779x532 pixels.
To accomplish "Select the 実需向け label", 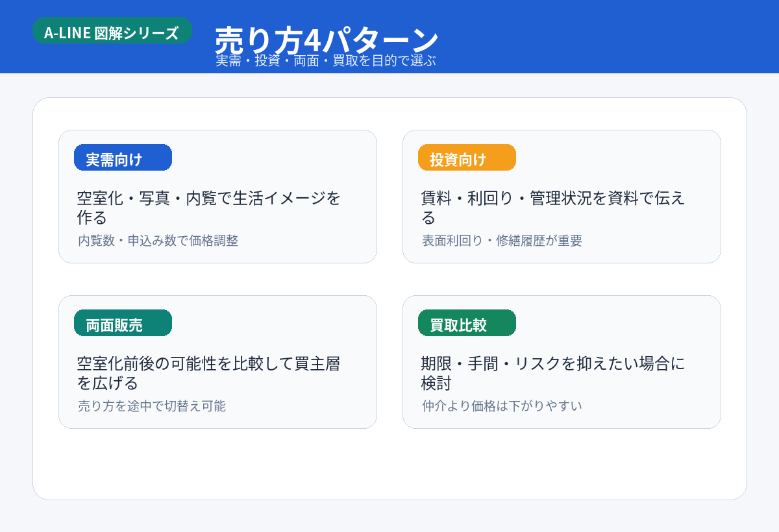I will [x=123, y=158].
